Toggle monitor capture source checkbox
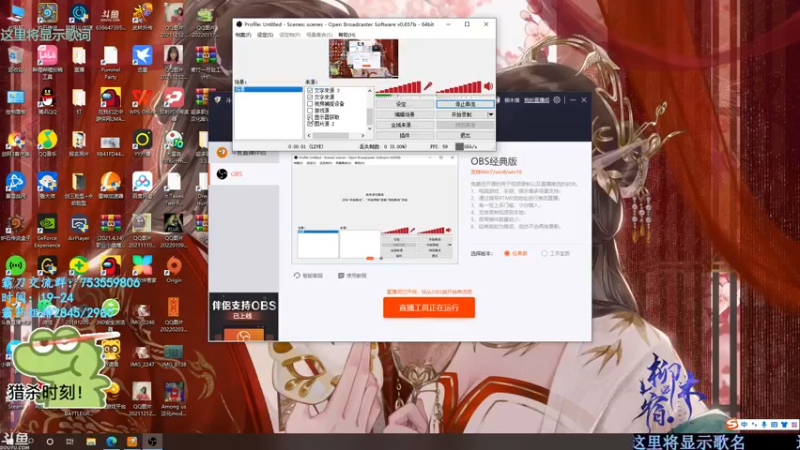 click(x=310, y=117)
